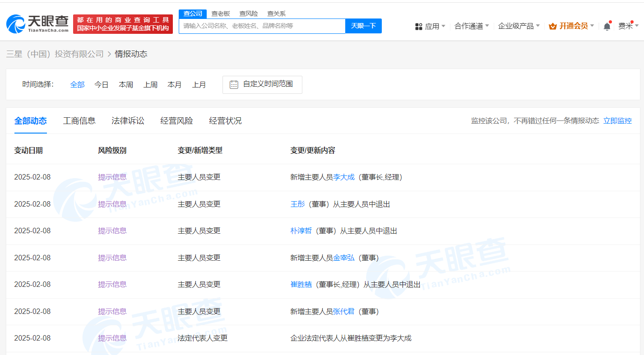Click the 情报动态 breadcrumb text

coord(131,54)
